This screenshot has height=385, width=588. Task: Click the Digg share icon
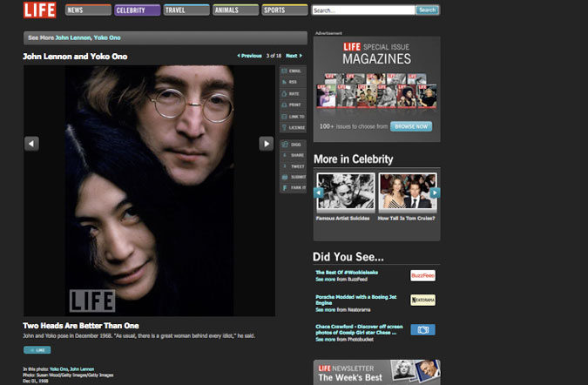tap(291, 144)
